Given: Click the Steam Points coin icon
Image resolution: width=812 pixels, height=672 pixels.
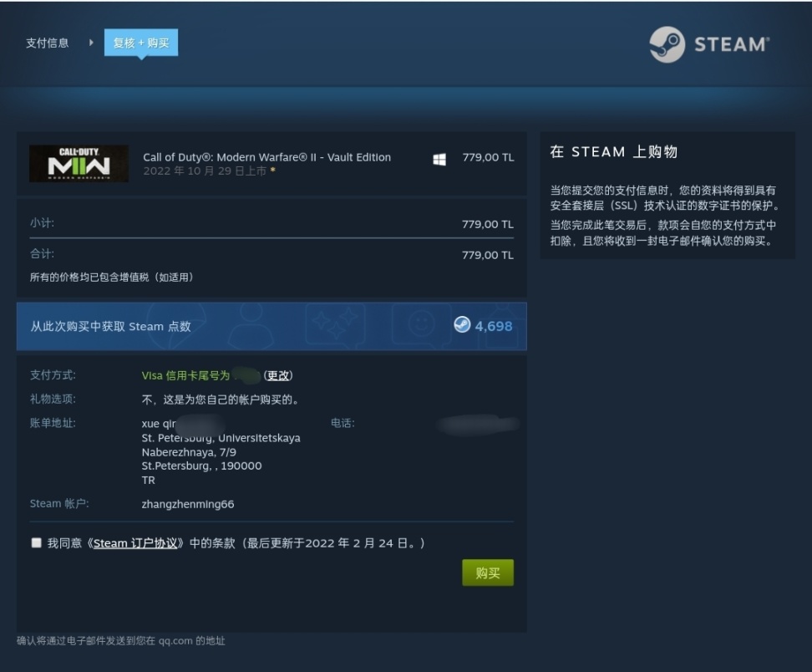Looking at the screenshot, I should (462, 325).
